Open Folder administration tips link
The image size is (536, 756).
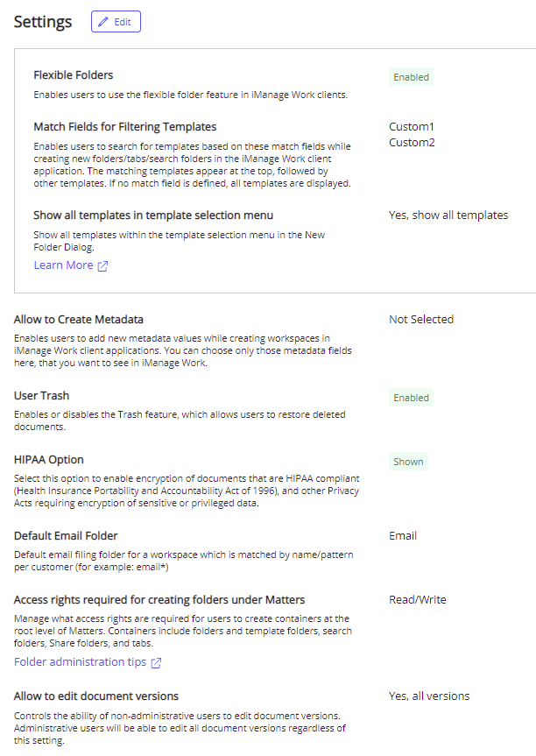point(80,662)
